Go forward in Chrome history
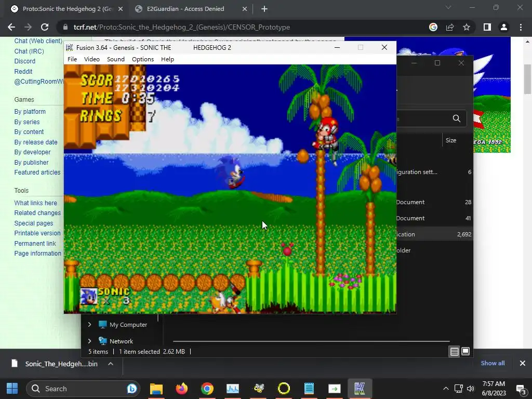The height and width of the screenshot is (399, 532). coord(28,27)
